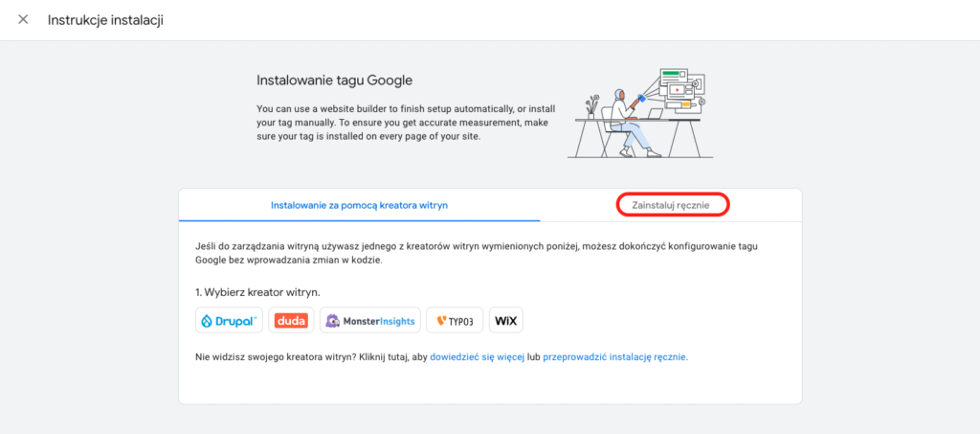The height and width of the screenshot is (434, 980).
Task: Click the 'Instrukcje instalacji' header title
Action: point(105,20)
